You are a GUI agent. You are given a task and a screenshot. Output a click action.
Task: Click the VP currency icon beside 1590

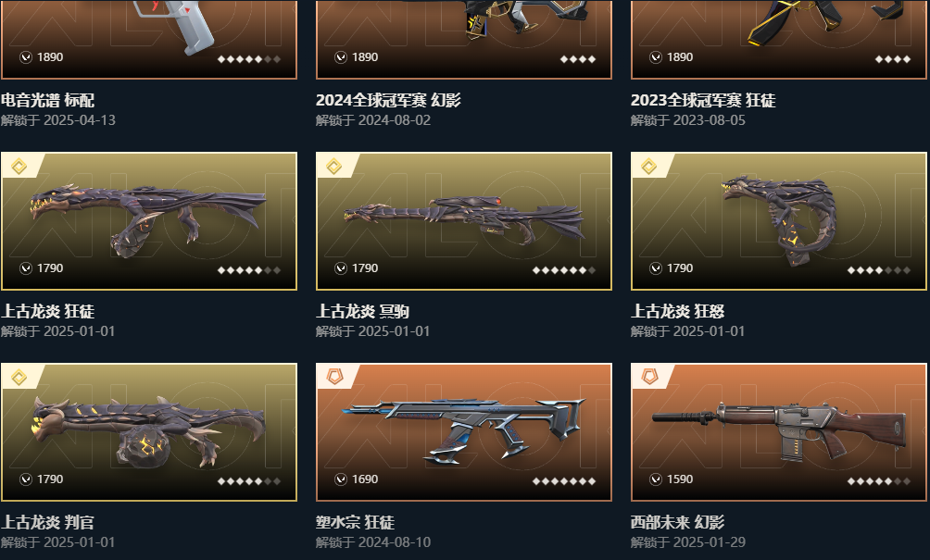coord(656,479)
